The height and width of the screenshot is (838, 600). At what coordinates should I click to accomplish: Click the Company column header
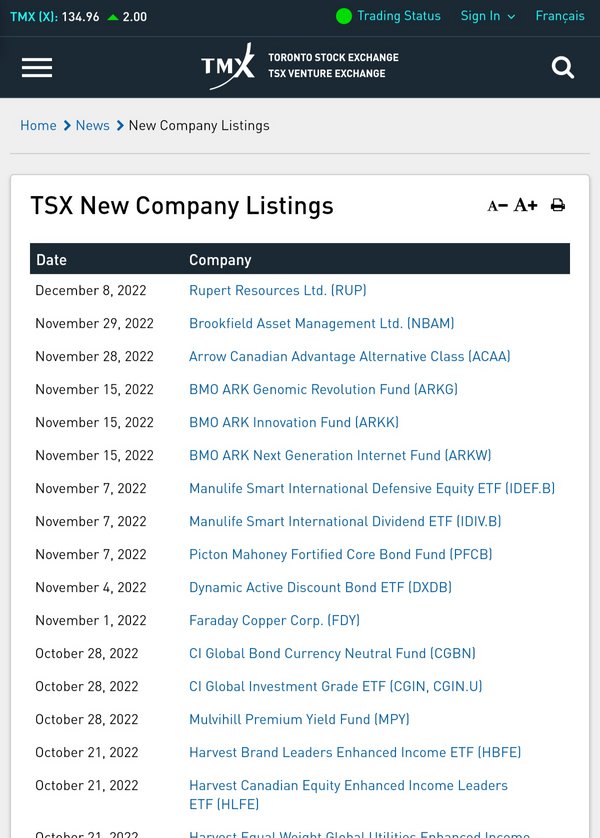220,260
